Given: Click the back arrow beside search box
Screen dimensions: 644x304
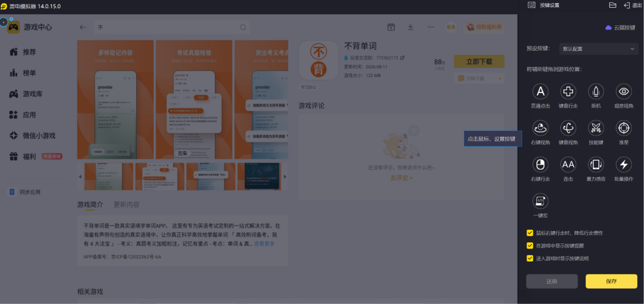Looking at the screenshot, I should click(x=83, y=27).
